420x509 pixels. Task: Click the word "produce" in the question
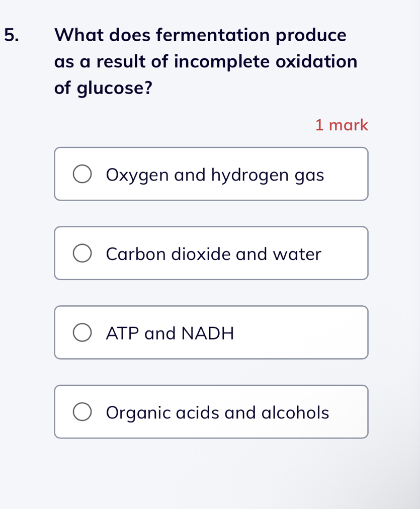pyautogui.click(x=311, y=36)
